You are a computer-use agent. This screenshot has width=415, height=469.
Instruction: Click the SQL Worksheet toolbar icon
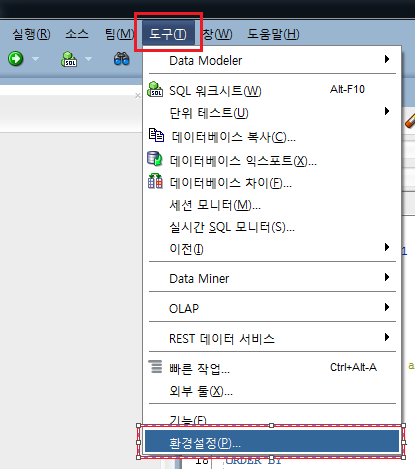click(69, 59)
